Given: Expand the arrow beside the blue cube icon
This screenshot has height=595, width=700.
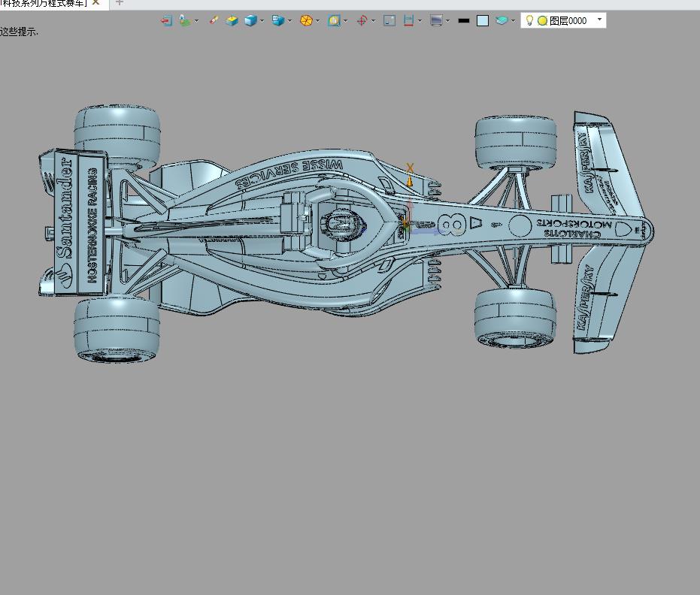Looking at the screenshot, I should tap(262, 21).
